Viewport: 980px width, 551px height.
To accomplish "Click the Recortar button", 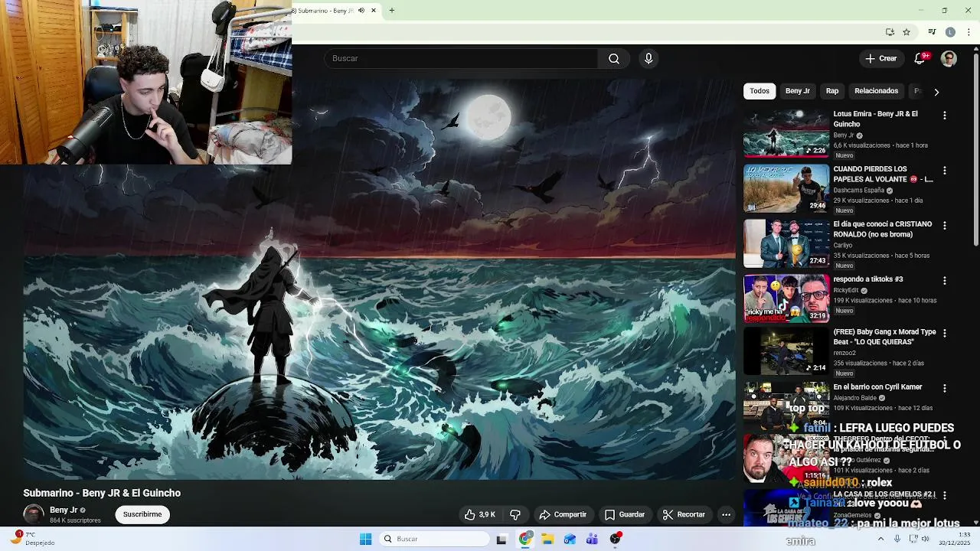I will coord(684,514).
